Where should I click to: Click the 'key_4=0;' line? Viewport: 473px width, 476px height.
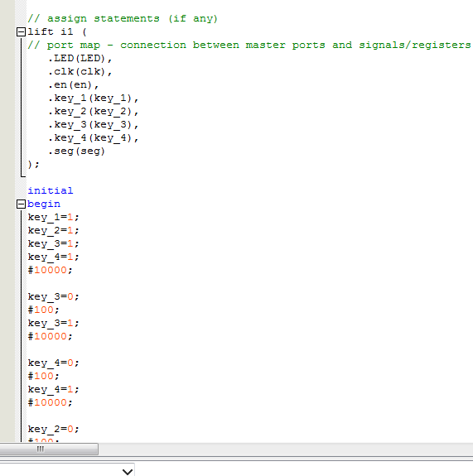(x=54, y=363)
